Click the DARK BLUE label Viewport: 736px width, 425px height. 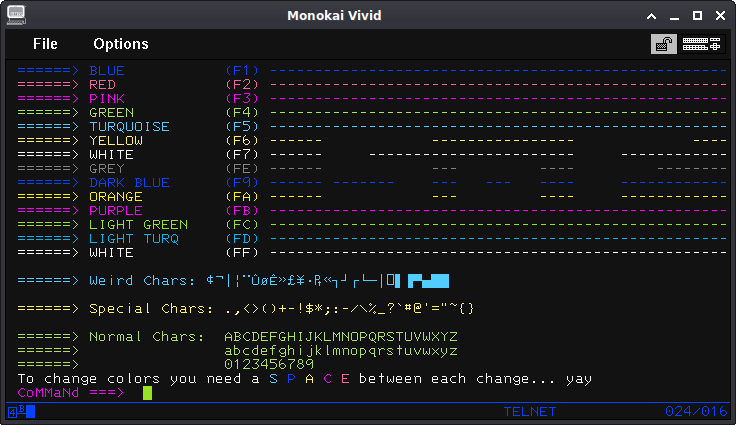pos(130,183)
